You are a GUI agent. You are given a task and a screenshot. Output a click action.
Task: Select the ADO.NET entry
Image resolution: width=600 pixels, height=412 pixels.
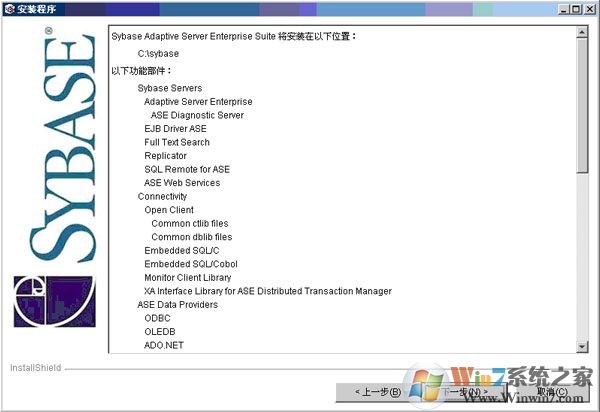click(164, 345)
